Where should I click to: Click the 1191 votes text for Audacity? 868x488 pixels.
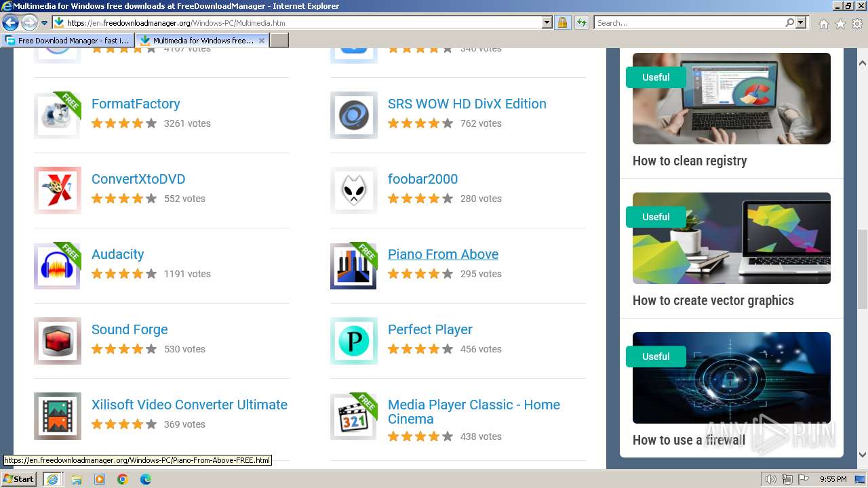tap(187, 274)
